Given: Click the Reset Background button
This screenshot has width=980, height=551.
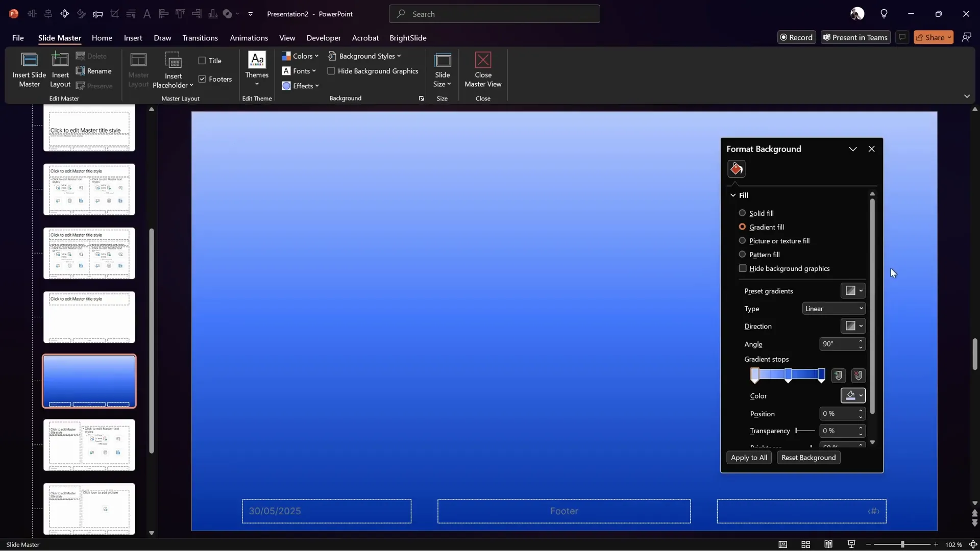Looking at the screenshot, I should 809,458.
